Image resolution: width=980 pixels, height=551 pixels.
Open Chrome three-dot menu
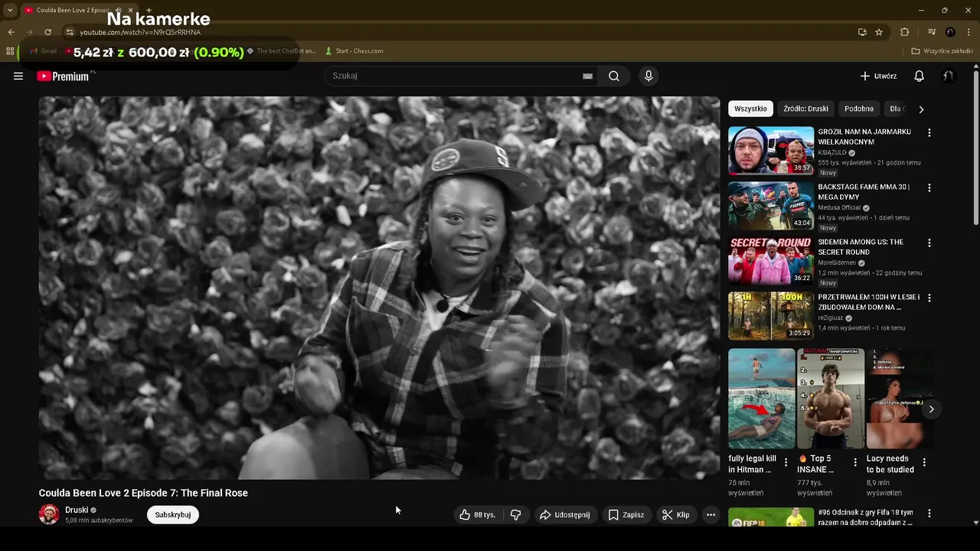969,32
